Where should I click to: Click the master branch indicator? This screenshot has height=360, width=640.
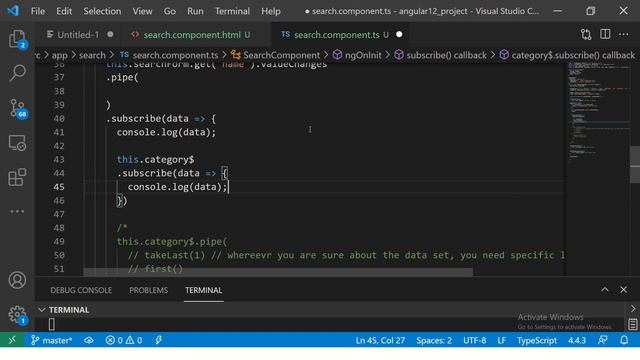click(x=51, y=340)
